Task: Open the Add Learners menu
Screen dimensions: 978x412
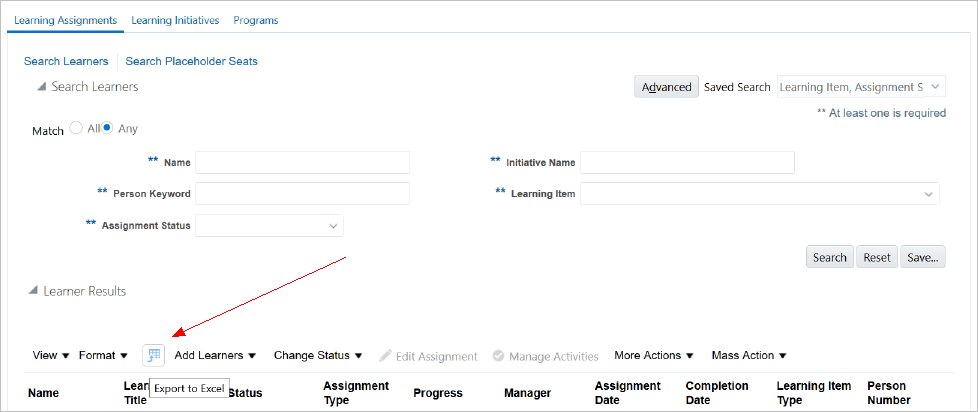Action: tap(215, 355)
